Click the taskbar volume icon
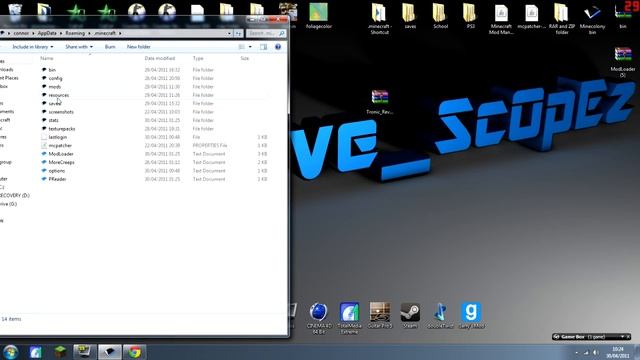Screen dimensions: 640x360 (x=596, y=352)
